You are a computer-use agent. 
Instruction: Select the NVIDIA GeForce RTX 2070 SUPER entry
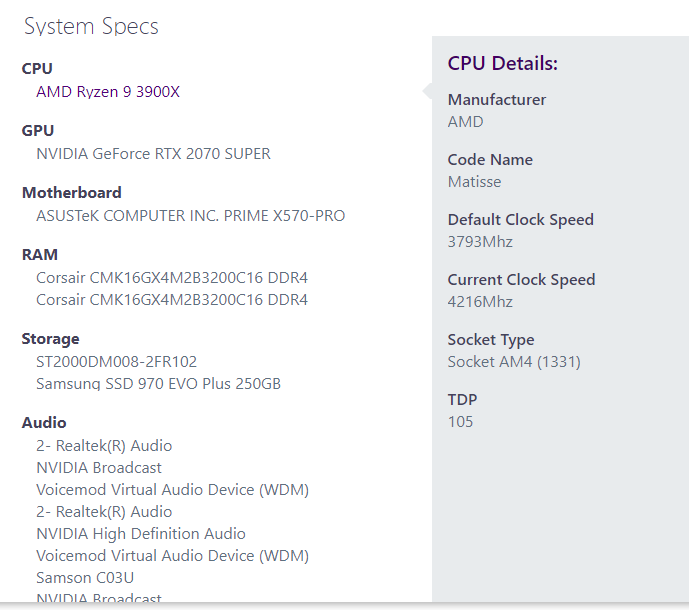pos(153,154)
